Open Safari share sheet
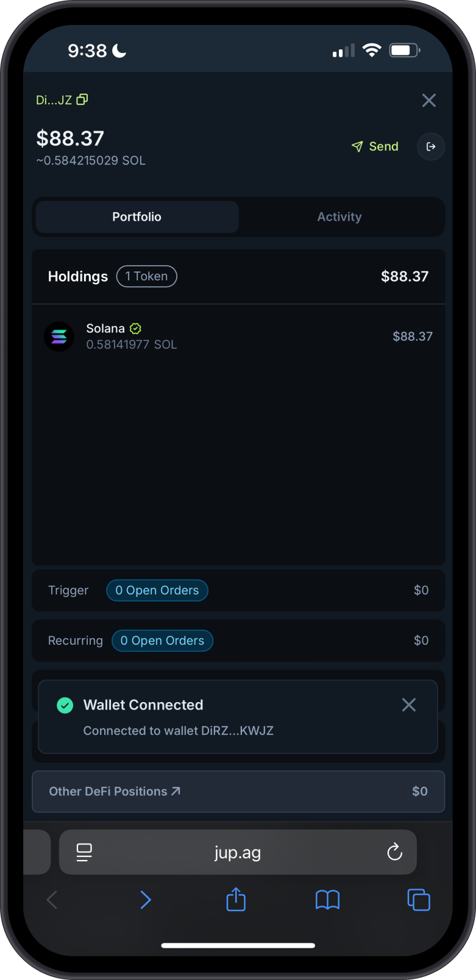Image resolution: width=476 pixels, height=980 pixels. 236,899
